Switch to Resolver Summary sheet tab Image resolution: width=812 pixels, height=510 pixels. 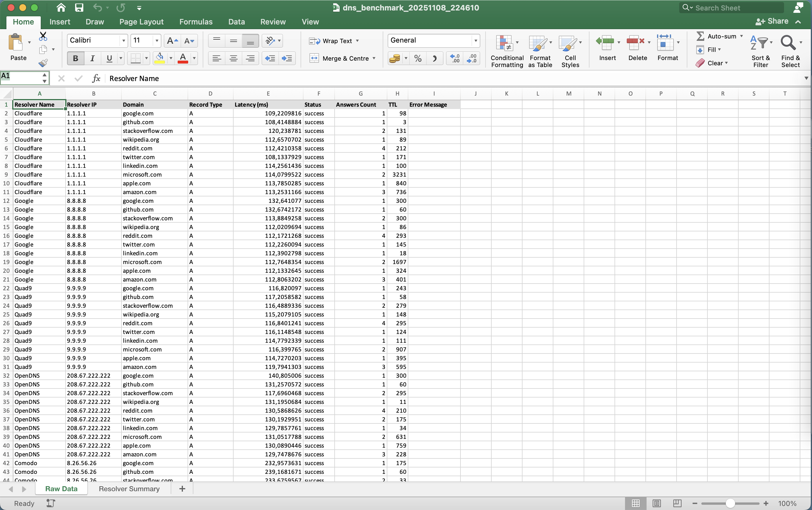[x=129, y=489]
